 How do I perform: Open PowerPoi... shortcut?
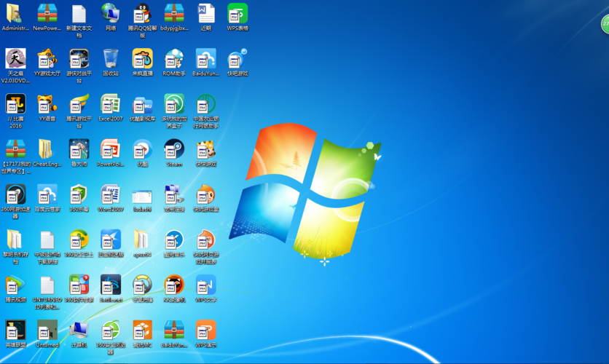(111, 149)
